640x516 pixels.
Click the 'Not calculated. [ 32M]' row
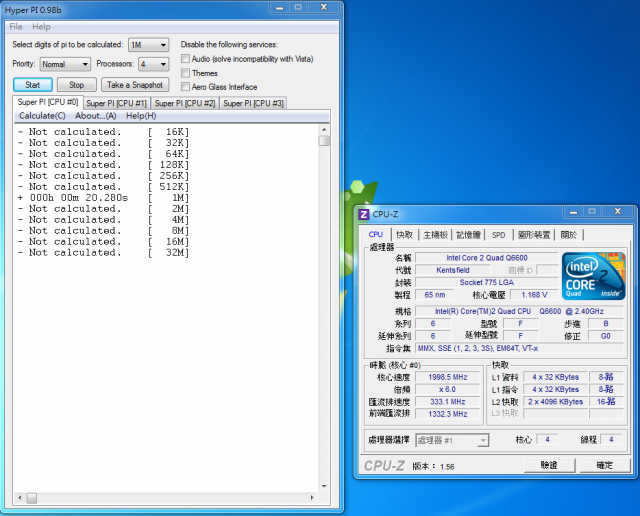(x=104, y=253)
